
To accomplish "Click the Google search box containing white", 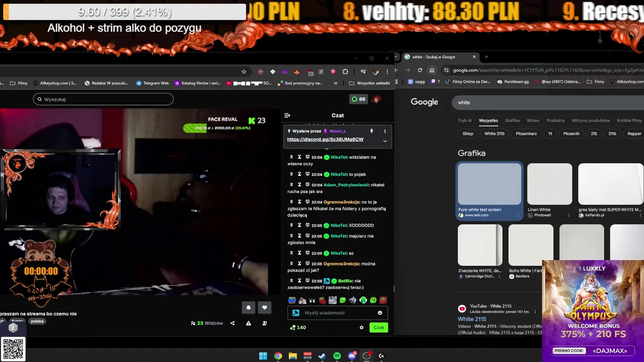I will 548,102.
